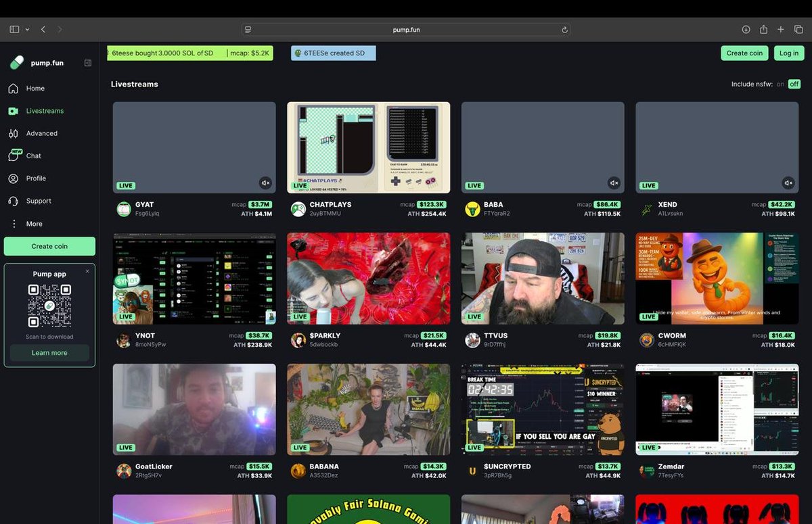
Task: Unmute the XEND stream speaker icon
Action: [x=788, y=183]
